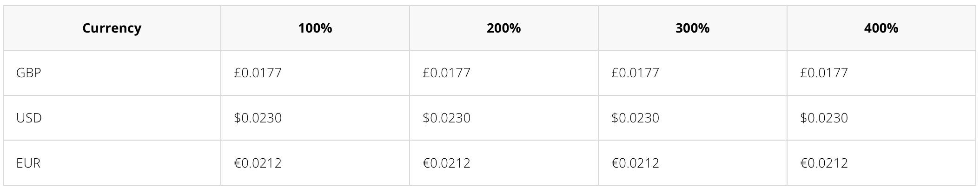The width and height of the screenshot is (980, 189).
Task: Select GBP price under 200%
Action: point(447,73)
